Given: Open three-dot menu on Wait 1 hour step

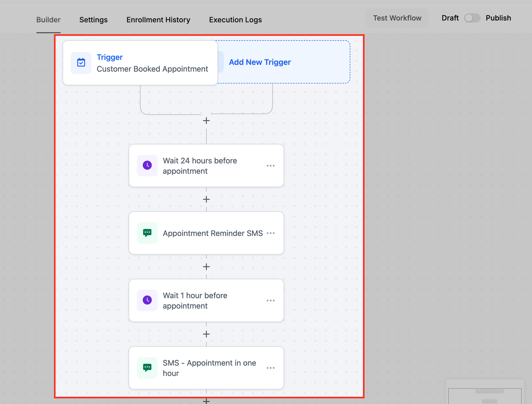Looking at the screenshot, I should [270, 301].
